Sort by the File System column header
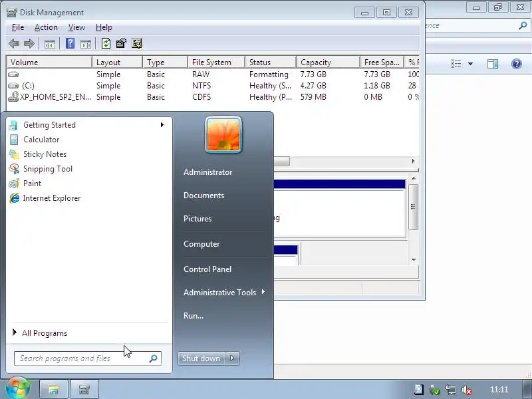 (216, 63)
